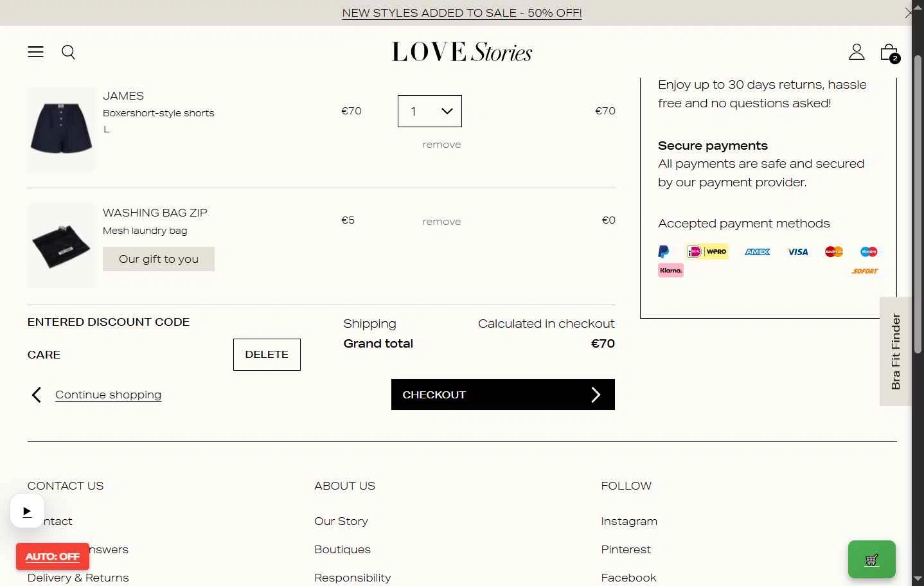Screen dimensions: 924x586
Task: Click the Mastercard payment logo
Action: pyautogui.click(x=834, y=252)
